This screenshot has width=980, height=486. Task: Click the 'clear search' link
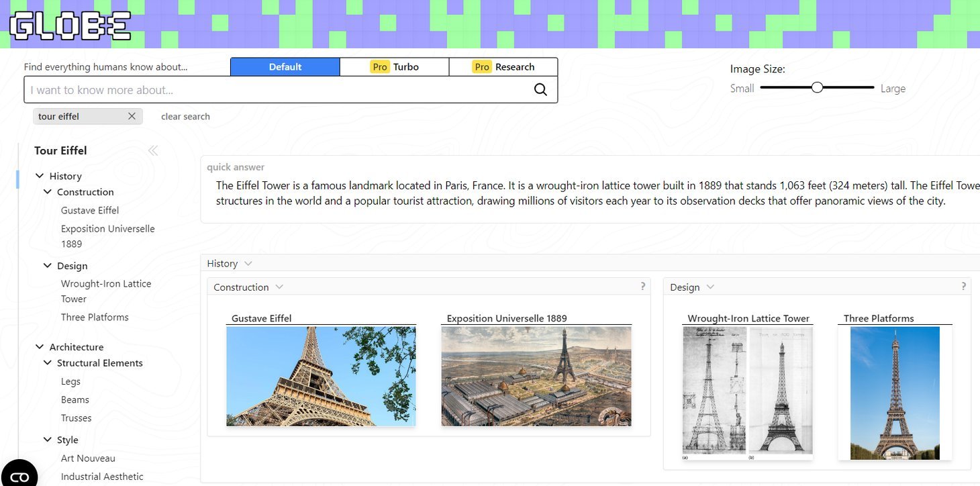[185, 117]
